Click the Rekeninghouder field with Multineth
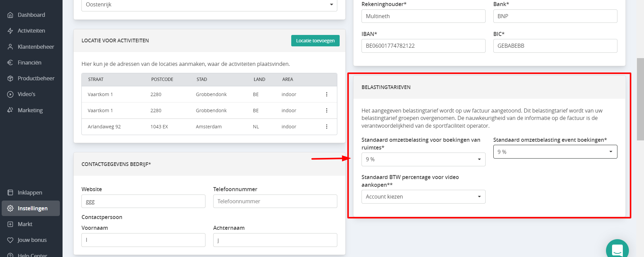 pyautogui.click(x=423, y=16)
